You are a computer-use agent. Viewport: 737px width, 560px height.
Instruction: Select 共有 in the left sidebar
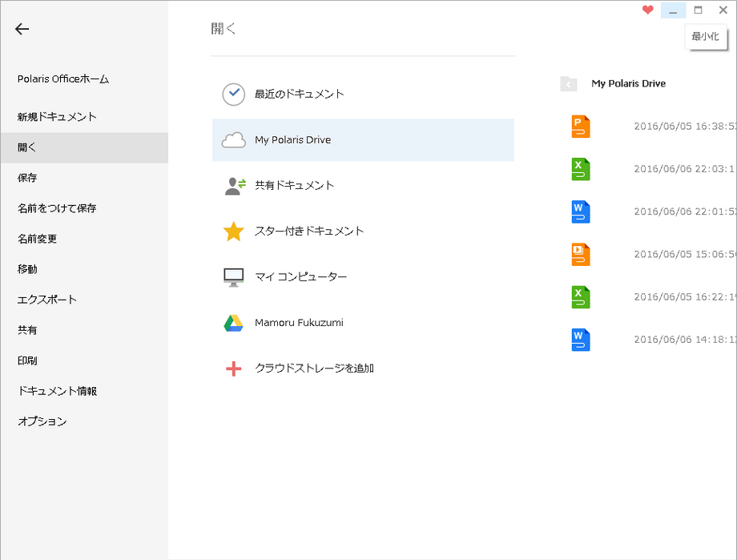tap(85, 331)
